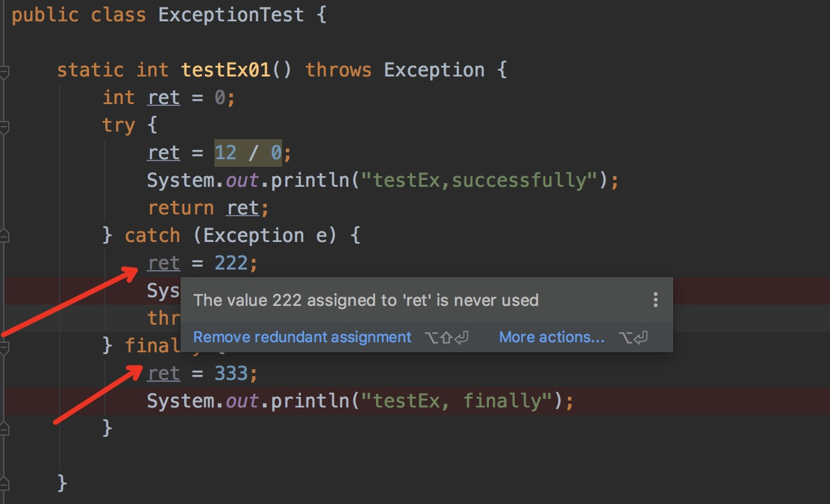Click the tooltip's warning message text

[x=366, y=300]
